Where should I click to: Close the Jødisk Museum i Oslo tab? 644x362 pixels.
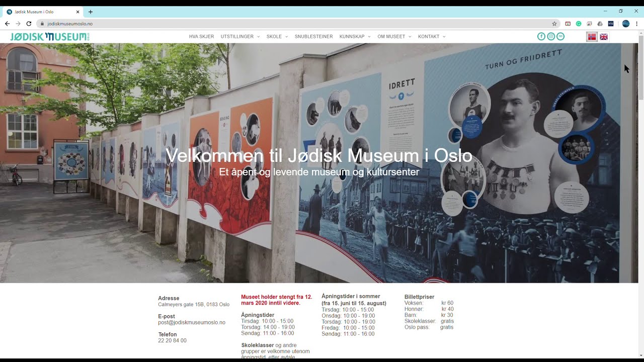tap(78, 12)
